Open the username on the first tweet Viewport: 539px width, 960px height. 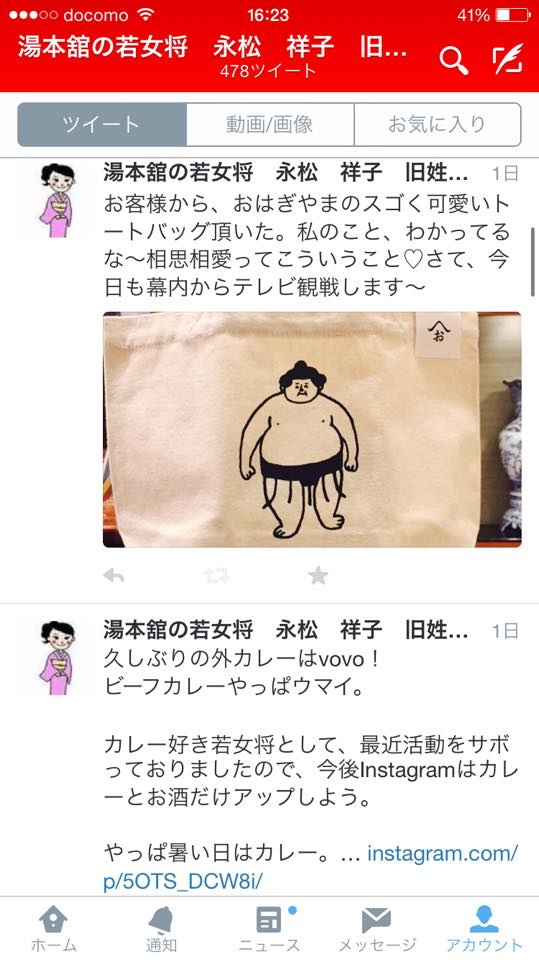[x=285, y=173]
